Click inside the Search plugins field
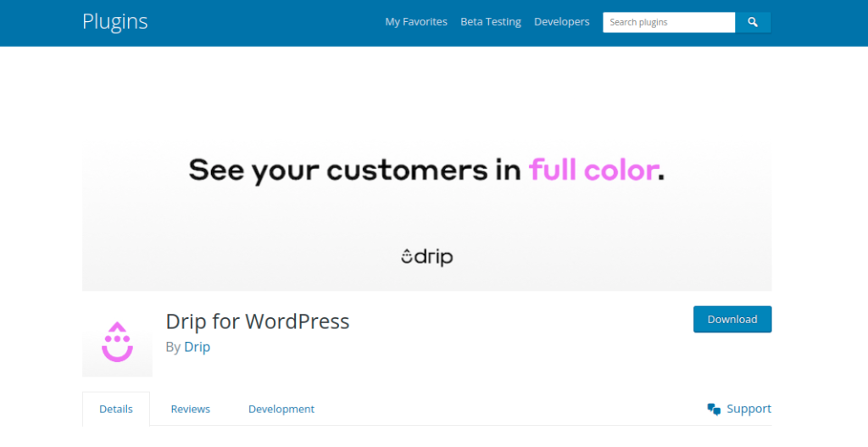This screenshot has height=447, width=868. 669,22
